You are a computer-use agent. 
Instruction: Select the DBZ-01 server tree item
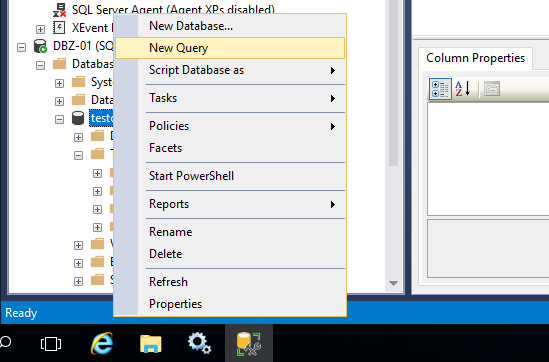(x=83, y=46)
